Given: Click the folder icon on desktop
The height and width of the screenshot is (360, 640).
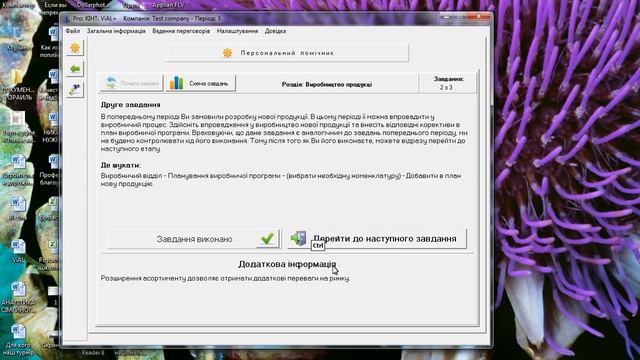Looking at the screenshot, I should coord(17,77).
